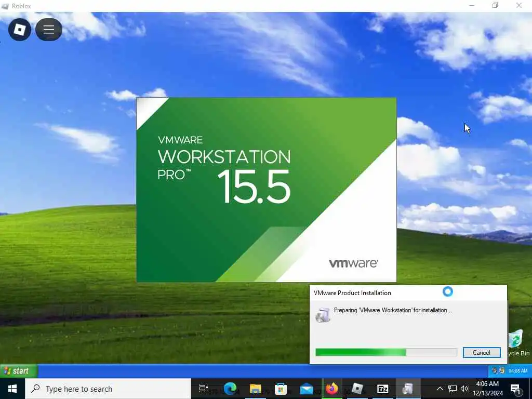This screenshot has width=532, height=399.
Task: Click the XP start button
Action: 19,371
